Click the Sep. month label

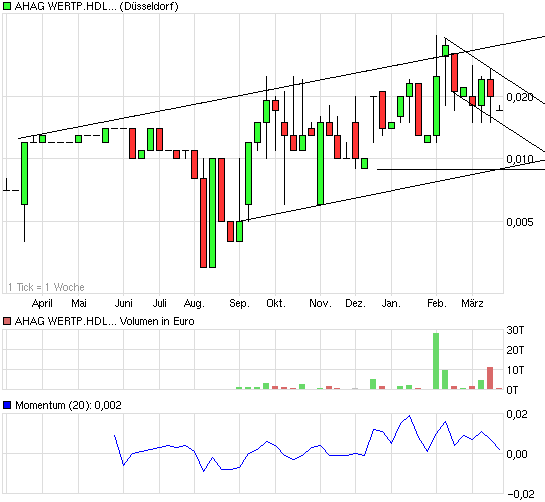pyautogui.click(x=239, y=303)
